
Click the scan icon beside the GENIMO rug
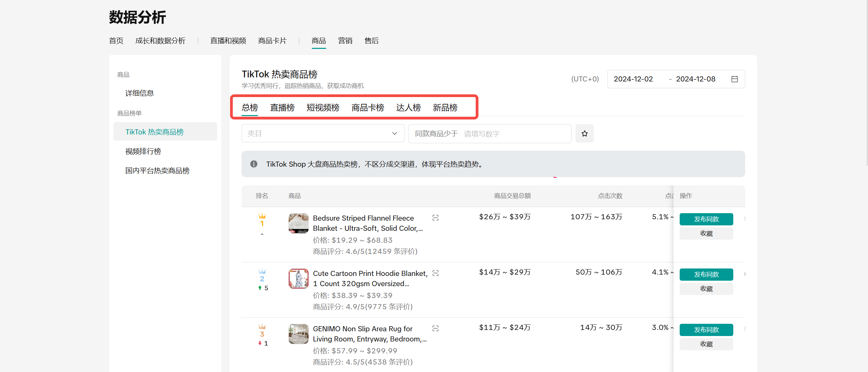pos(435,329)
